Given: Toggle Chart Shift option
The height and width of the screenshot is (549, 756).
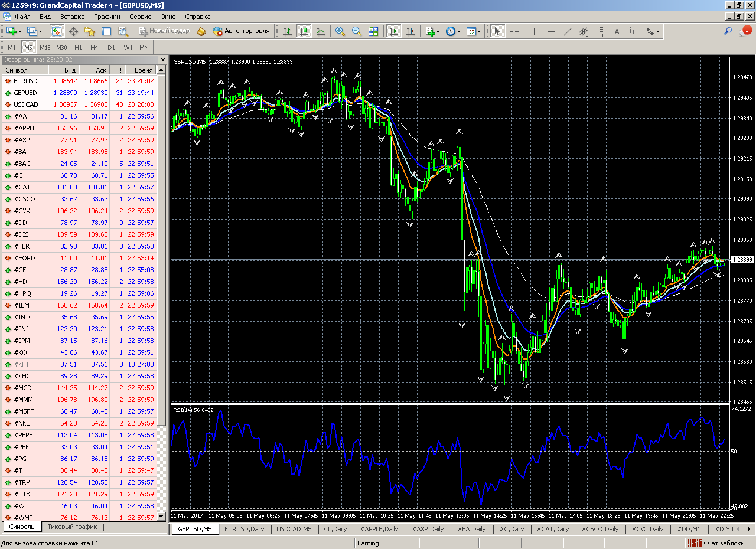Looking at the screenshot, I should click(410, 31).
